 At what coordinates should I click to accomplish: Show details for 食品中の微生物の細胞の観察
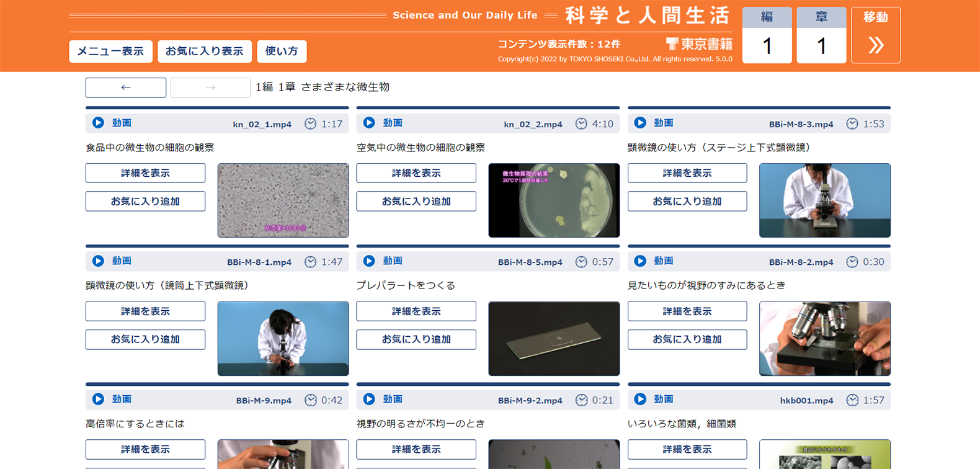[x=145, y=173]
